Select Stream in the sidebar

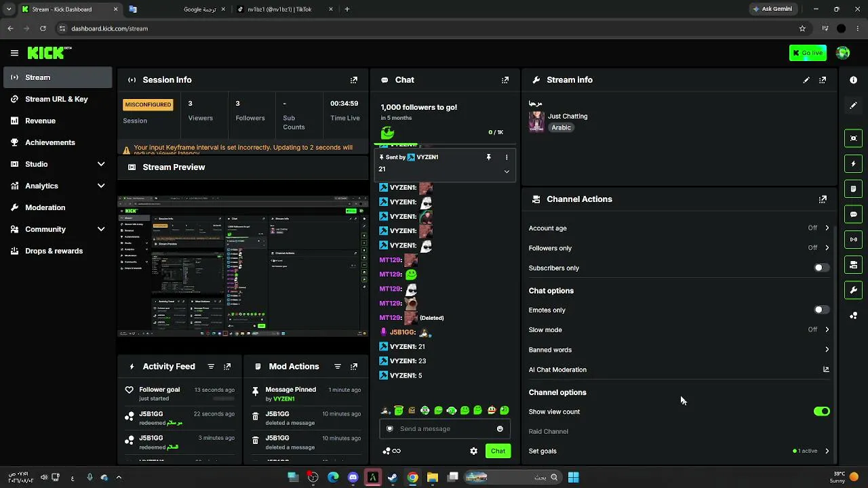58,77
